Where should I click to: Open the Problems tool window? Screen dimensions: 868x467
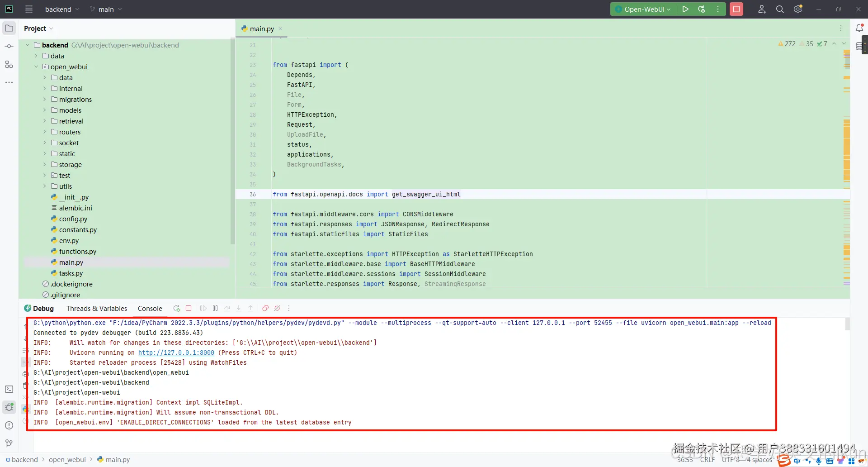[9, 425]
